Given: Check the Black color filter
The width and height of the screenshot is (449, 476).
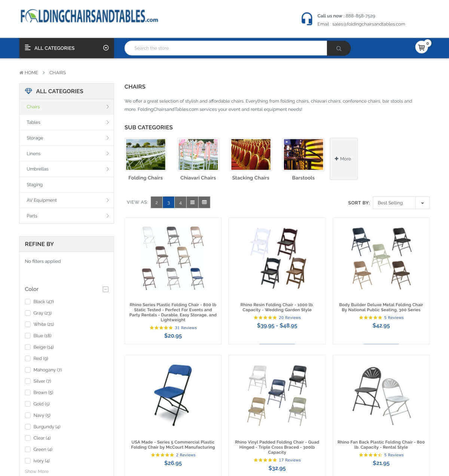Looking at the screenshot, I should pyautogui.click(x=28, y=302).
